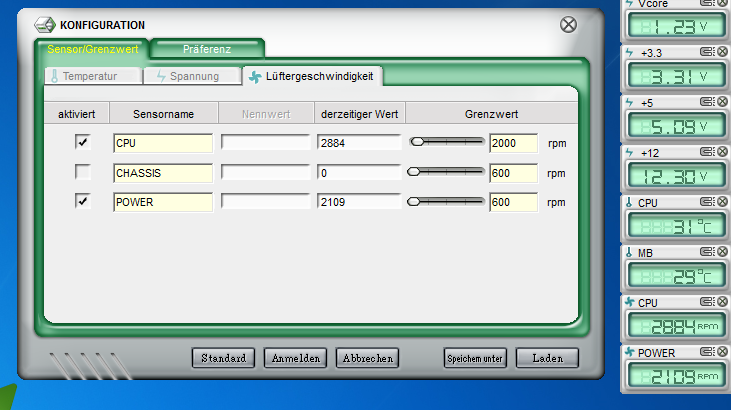Click the CHASSIS fan threshold slider

click(446, 172)
